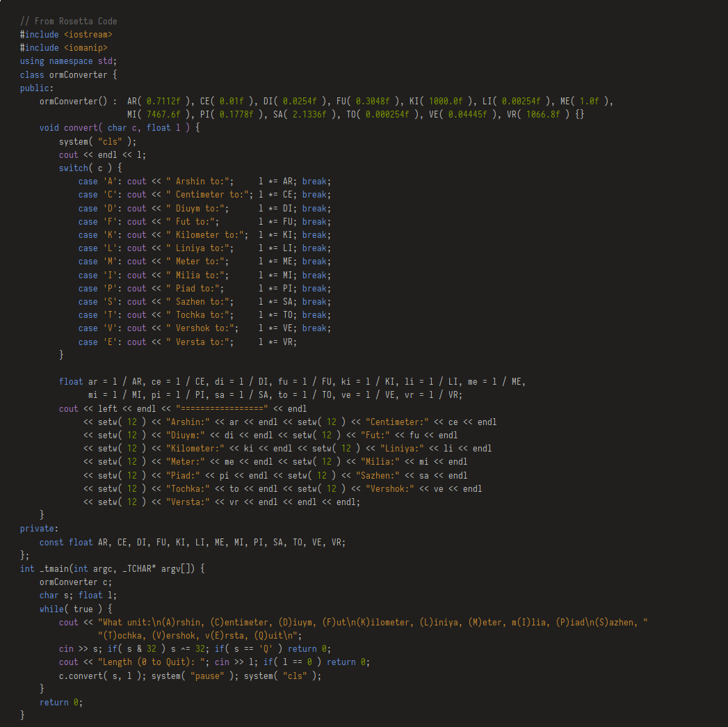Click the "cout << left" statement

(88, 409)
